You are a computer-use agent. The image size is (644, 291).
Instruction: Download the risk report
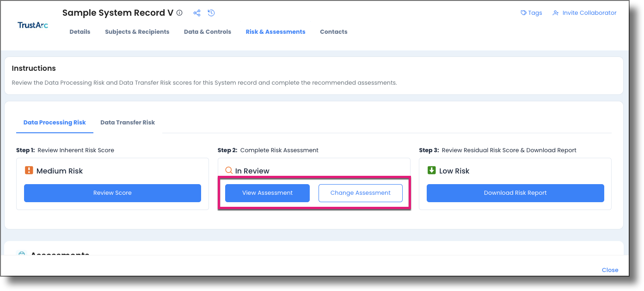click(515, 193)
